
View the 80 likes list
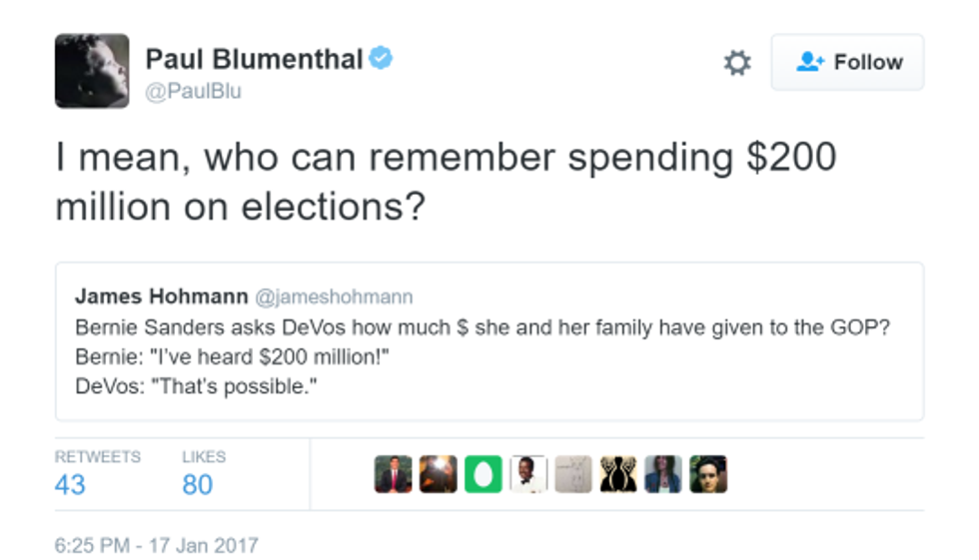[x=198, y=484]
